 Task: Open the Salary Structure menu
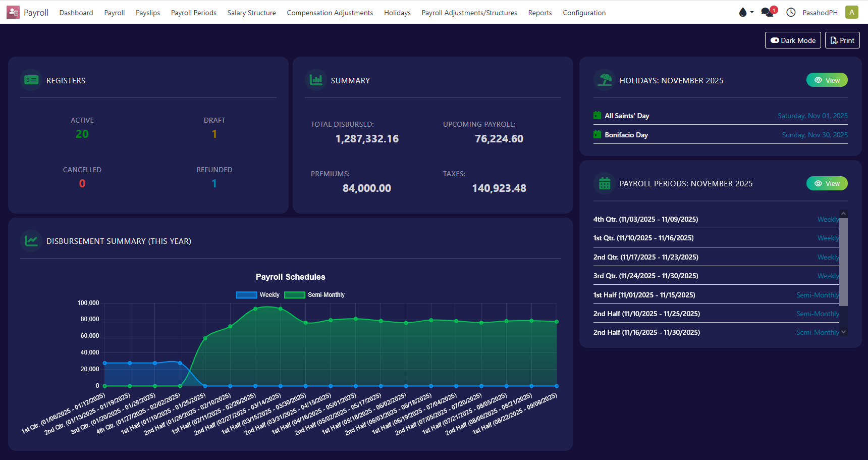click(x=251, y=13)
